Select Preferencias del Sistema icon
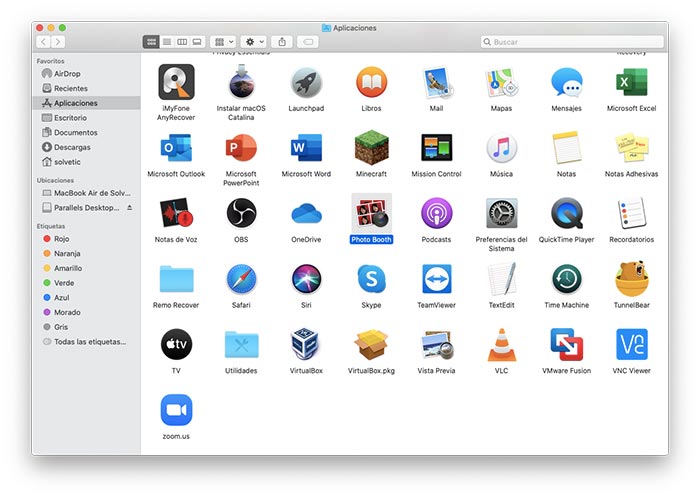700x497 pixels. coord(502,213)
